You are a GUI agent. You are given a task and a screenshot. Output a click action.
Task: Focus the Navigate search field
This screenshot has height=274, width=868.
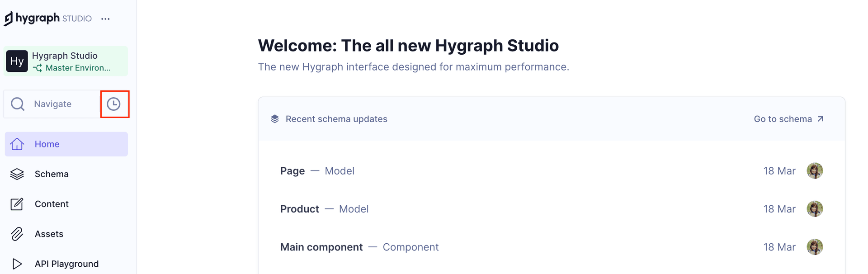tap(63, 104)
